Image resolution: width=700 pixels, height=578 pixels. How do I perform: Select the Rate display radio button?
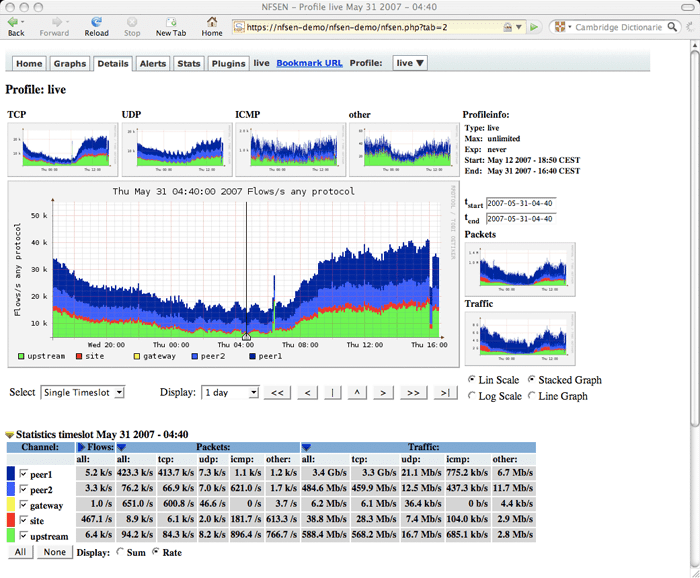(156, 552)
